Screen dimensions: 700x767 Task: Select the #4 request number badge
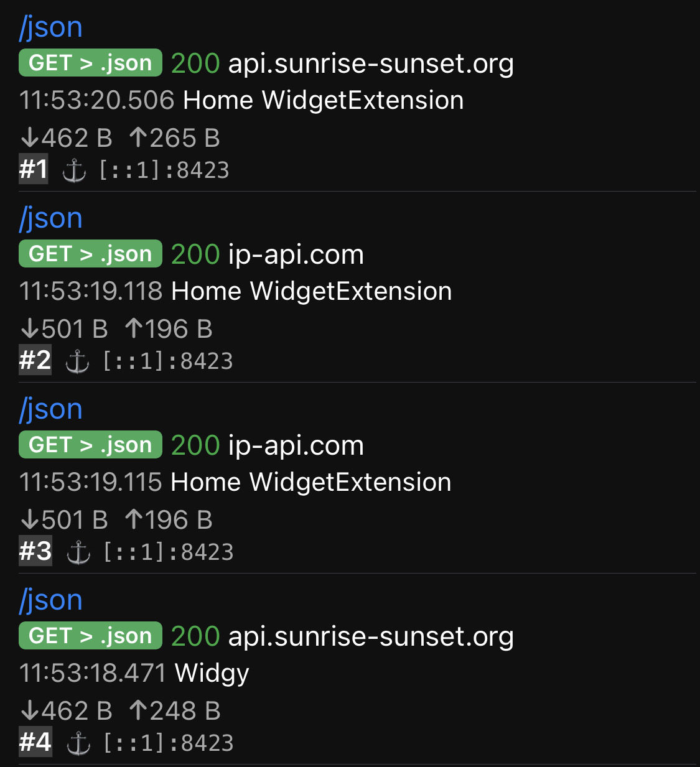[x=35, y=743]
